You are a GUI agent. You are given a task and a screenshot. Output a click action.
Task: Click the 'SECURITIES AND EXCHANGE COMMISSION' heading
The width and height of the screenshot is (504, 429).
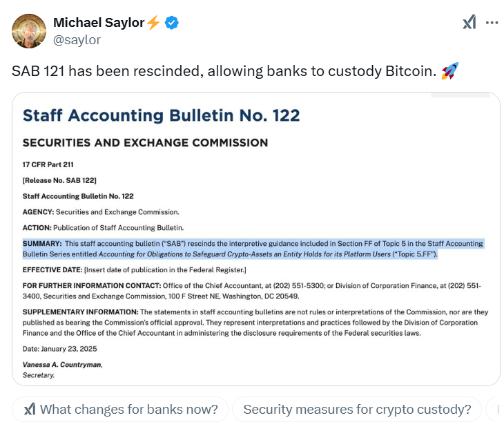coord(145,142)
